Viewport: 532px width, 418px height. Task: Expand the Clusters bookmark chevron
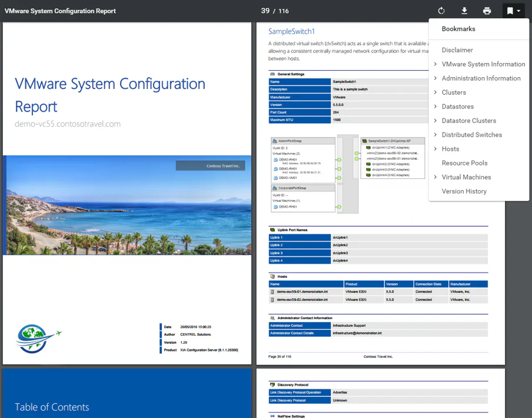click(435, 92)
